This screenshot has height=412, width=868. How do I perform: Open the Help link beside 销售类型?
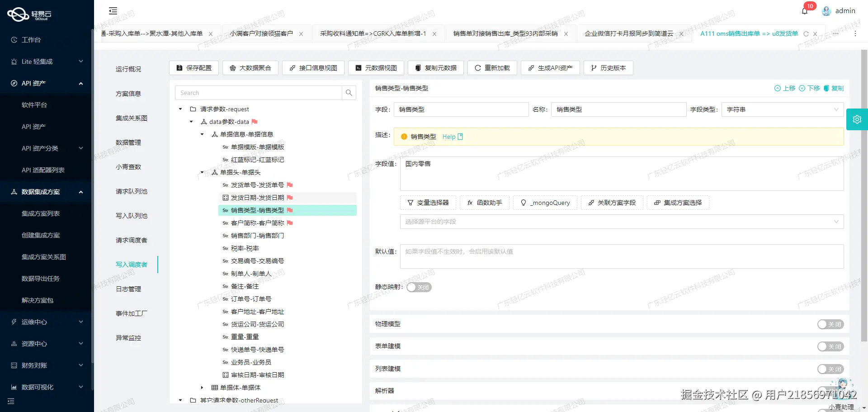tap(448, 137)
